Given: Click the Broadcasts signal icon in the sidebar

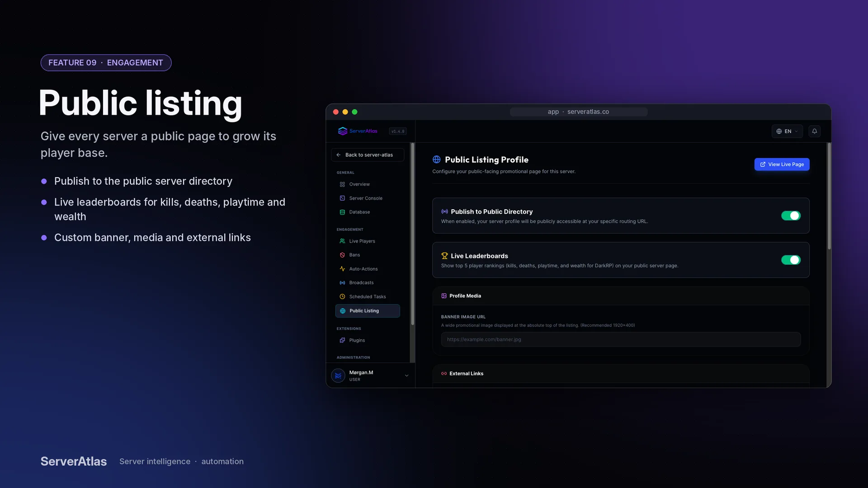Looking at the screenshot, I should (342, 283).
